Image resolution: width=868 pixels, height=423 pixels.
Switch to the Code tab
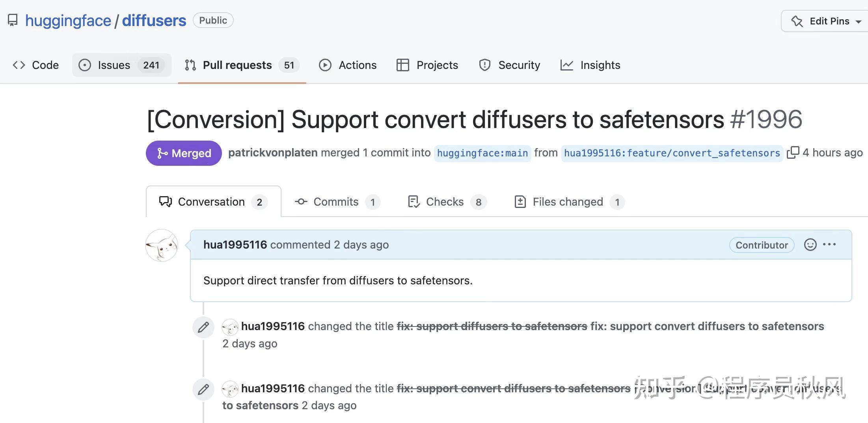click(35, 65)
